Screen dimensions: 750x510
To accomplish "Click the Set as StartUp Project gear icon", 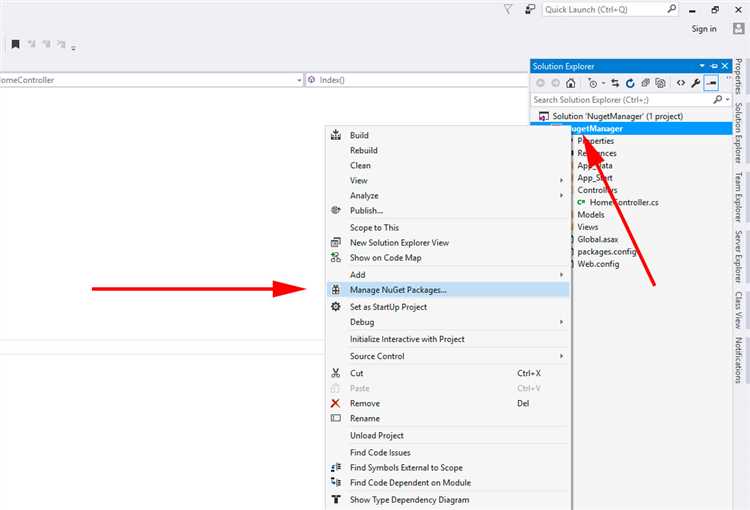I will pyautogui.click(x=336, y=307).
